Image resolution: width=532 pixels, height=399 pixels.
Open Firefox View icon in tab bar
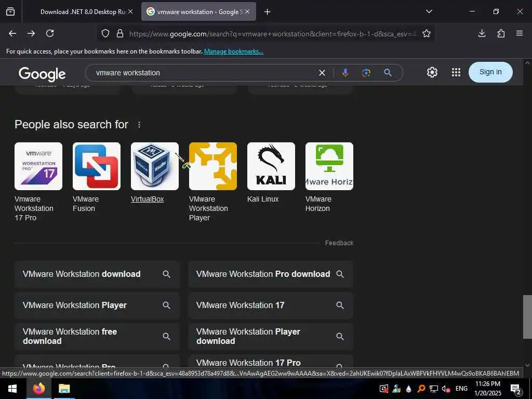10,11
